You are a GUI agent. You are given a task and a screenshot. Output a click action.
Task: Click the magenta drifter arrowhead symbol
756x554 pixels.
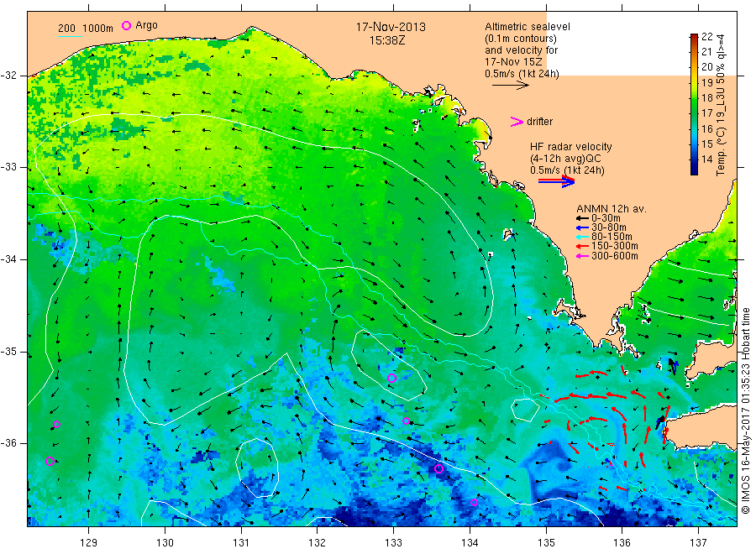tap(517, 122)
